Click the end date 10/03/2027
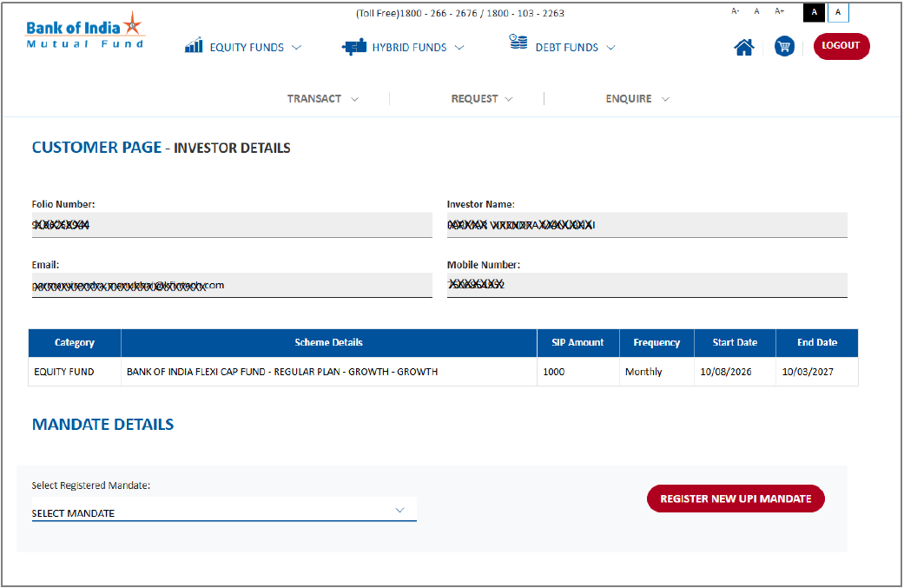Viewport: 904px width, 588px height. click(x=817, y=372)
